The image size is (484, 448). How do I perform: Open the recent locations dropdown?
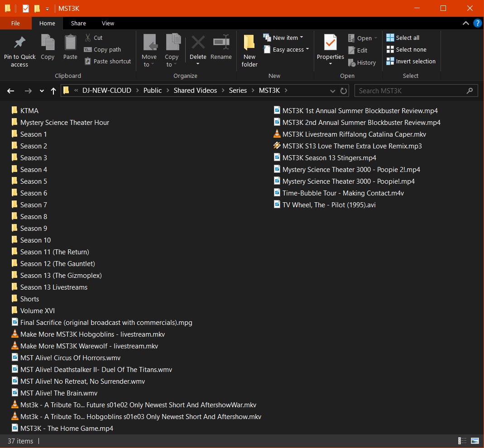coord(42,91)
